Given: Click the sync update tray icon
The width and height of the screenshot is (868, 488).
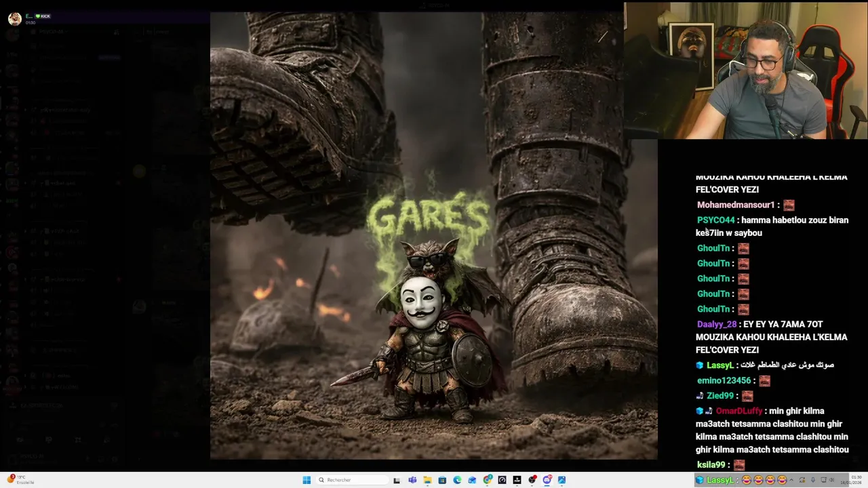Looking at the screenshot, I should 802,480.
